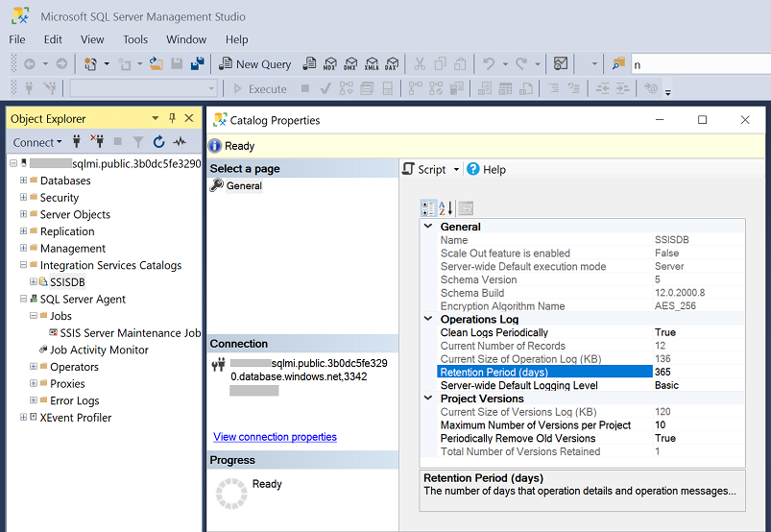The image size is (771, 532).
Task: Select Clean Logs Periodically property row
Action: [x=494, y=332]
